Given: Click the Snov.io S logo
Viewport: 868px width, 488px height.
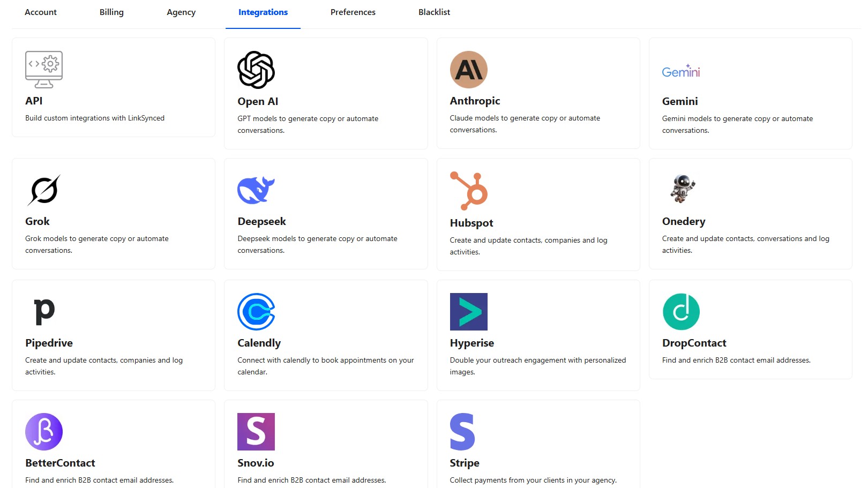Looking at the screenshot, I should (256, 432).
